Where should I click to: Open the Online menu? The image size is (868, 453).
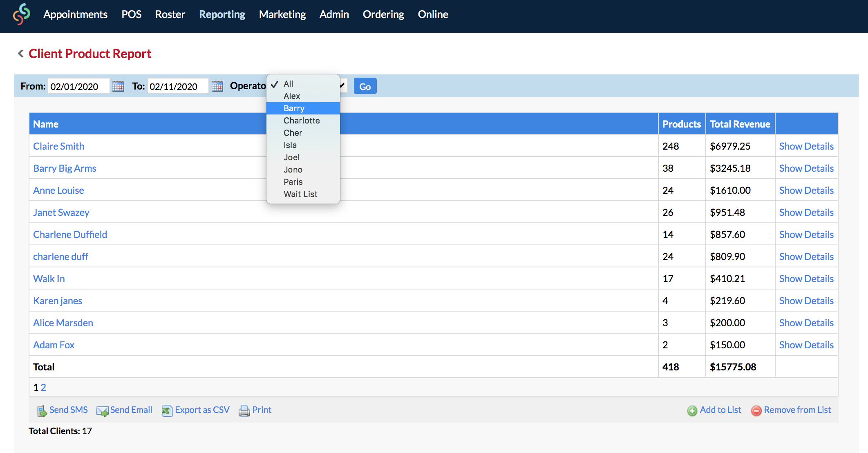433,14
